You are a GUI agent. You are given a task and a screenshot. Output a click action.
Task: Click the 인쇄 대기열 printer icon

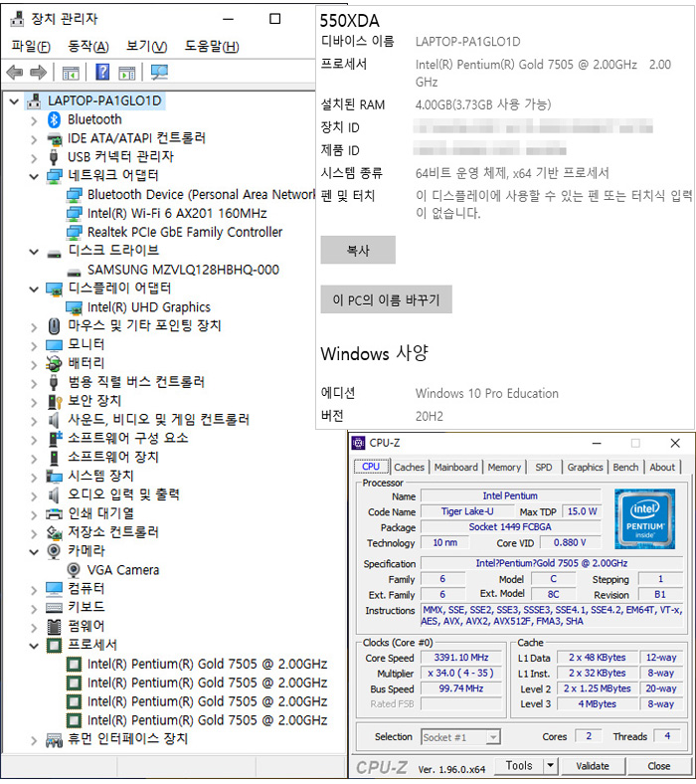54,514
